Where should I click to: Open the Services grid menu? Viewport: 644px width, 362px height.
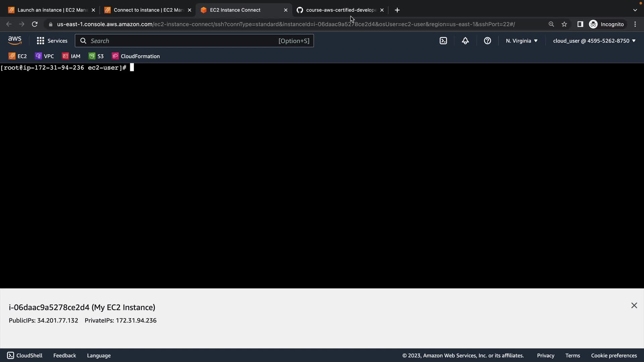52,41
